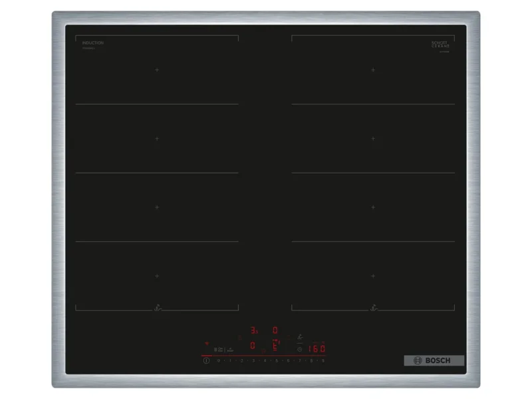
Task: Select power level 8 on the slider scale
Action: pos(311,360)
